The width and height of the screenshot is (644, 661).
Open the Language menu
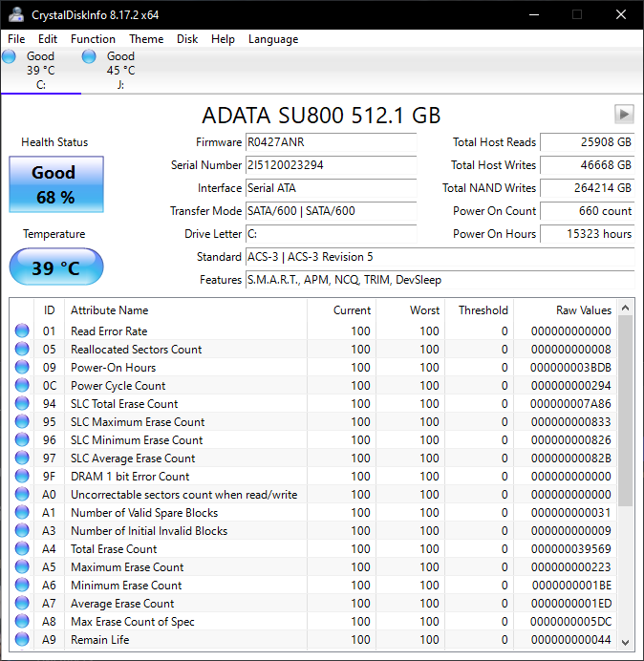pyautogui.click(x=273, y=39)
